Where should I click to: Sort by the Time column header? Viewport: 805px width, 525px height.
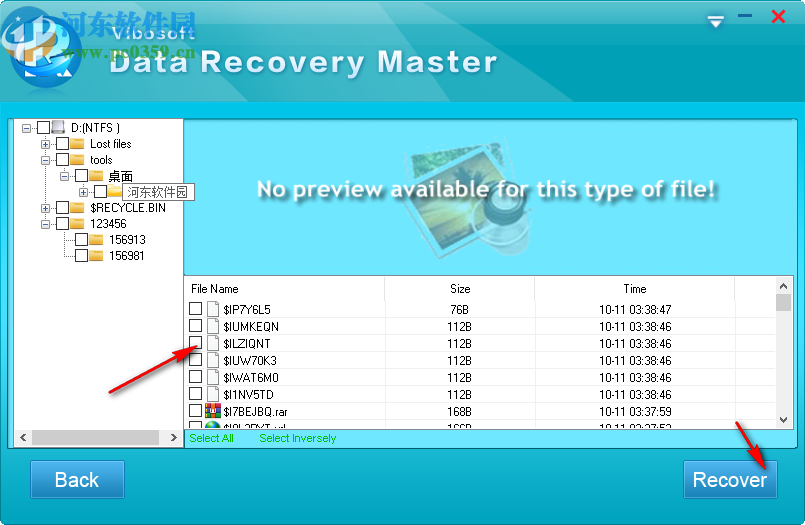click(635, 289)
